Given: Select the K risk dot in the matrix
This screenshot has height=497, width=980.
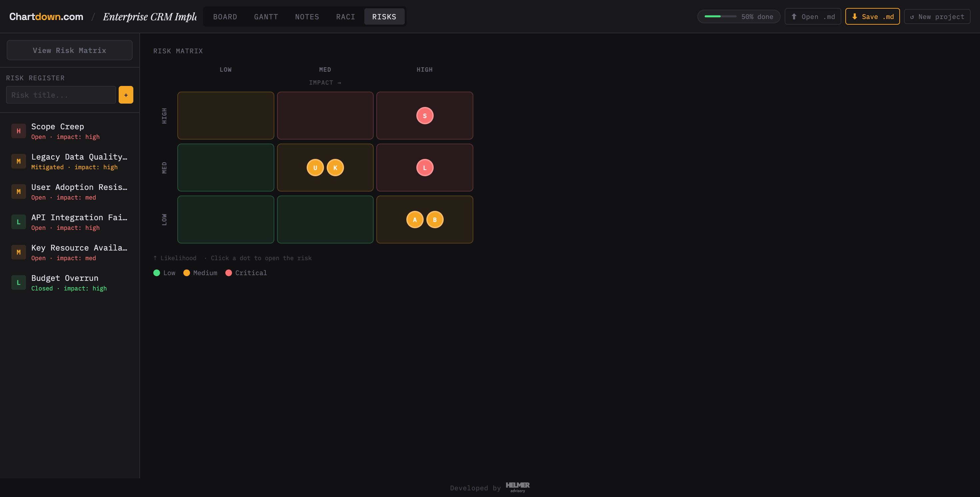Looking at the screenshot, I should click(335, 167).
